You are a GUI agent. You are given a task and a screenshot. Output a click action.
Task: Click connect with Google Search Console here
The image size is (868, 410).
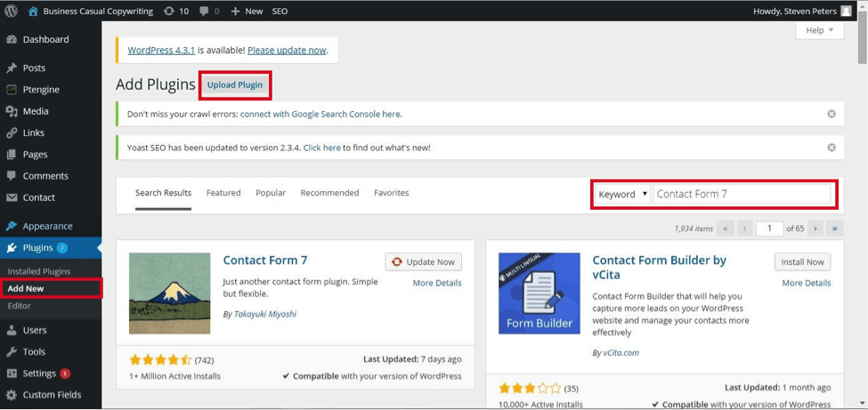tap(321, 115)
